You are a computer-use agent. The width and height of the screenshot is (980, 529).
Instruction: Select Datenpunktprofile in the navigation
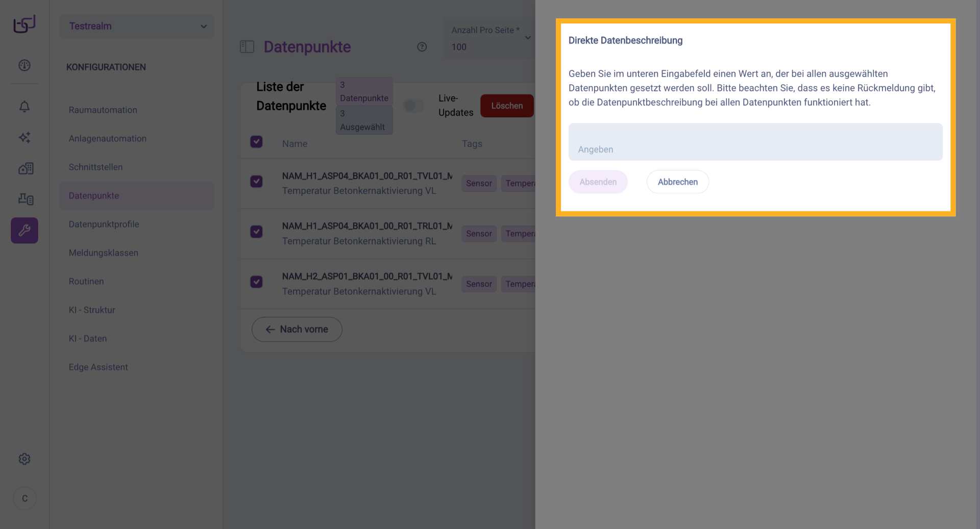coord(104,224)
